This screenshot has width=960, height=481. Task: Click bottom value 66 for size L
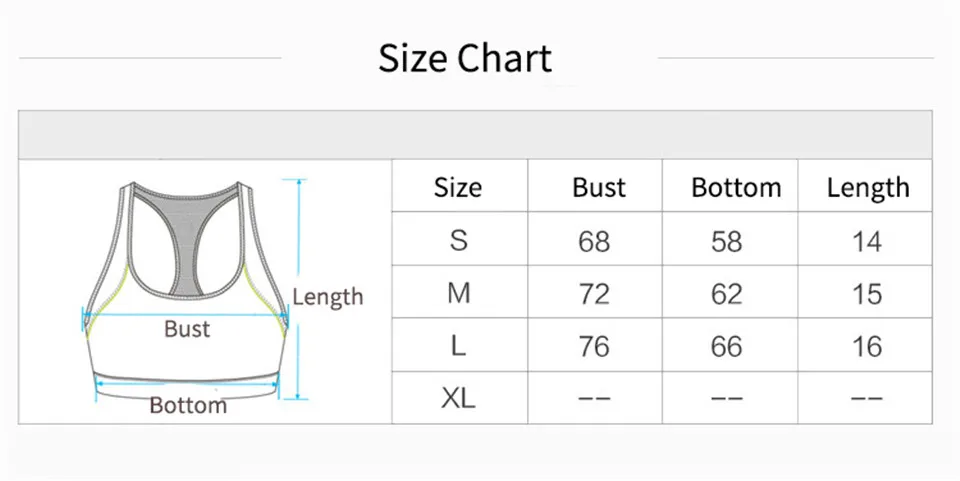(x=727, y=347)
